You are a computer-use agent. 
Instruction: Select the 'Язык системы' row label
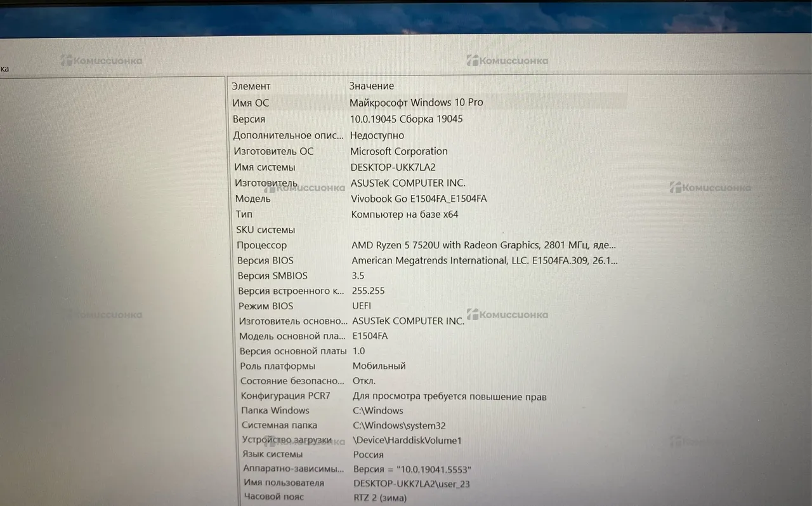pyautogui.click(x=273, y=454)
